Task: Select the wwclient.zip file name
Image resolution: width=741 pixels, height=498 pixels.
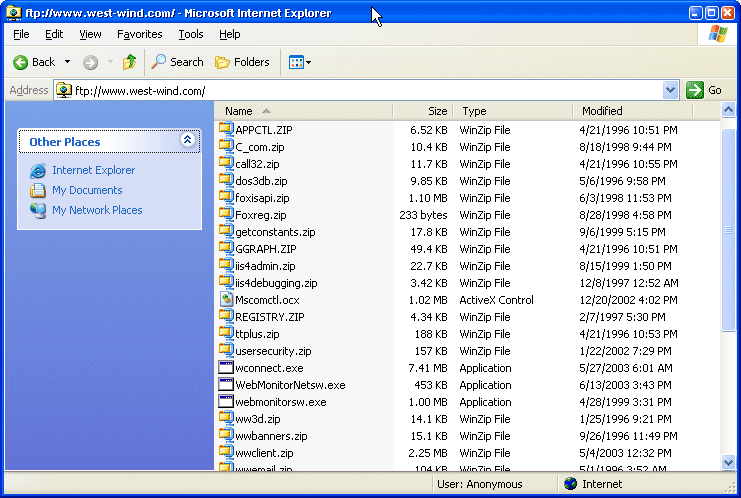Action: click(x=264, y=453)
